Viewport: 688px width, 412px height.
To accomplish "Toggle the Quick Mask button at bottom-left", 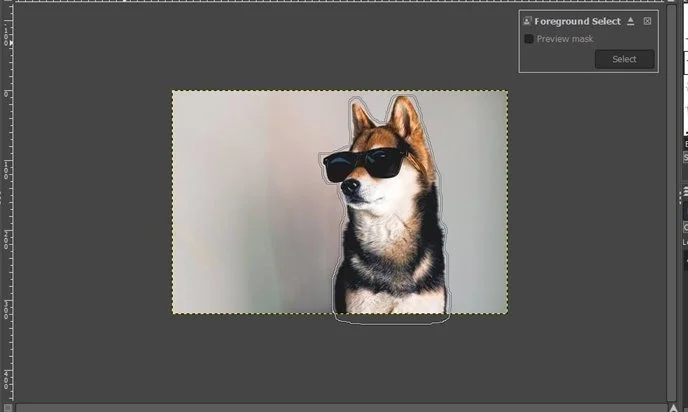I will pyautogui.click(x=7, y=408).
